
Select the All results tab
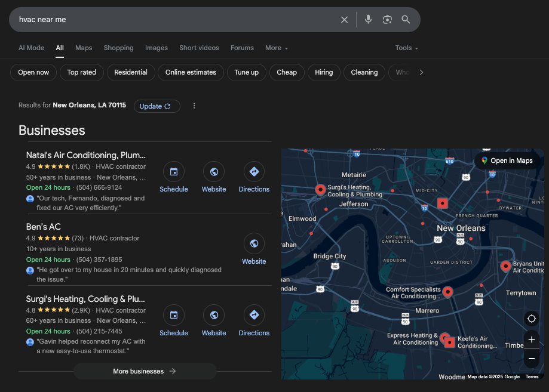60,48
